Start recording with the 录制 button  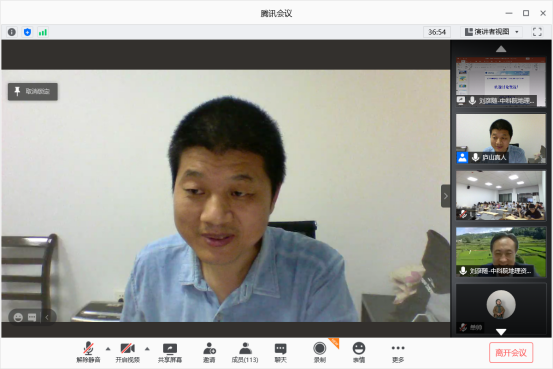320,353
